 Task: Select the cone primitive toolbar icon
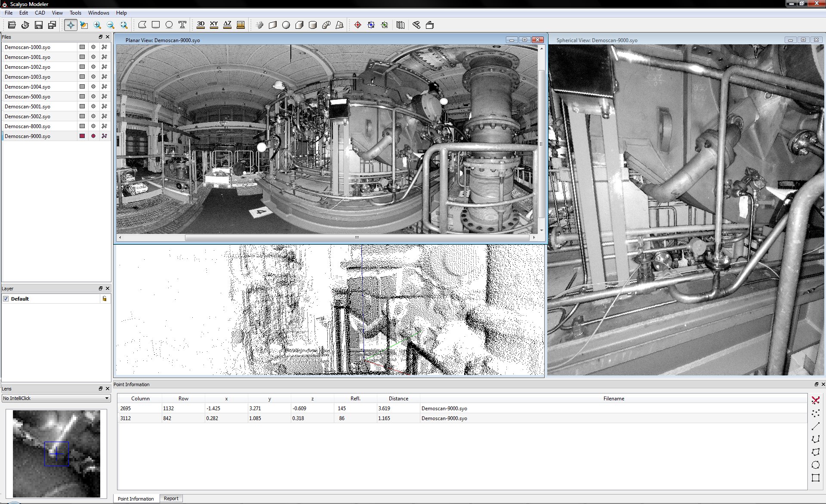click(339, 25)
